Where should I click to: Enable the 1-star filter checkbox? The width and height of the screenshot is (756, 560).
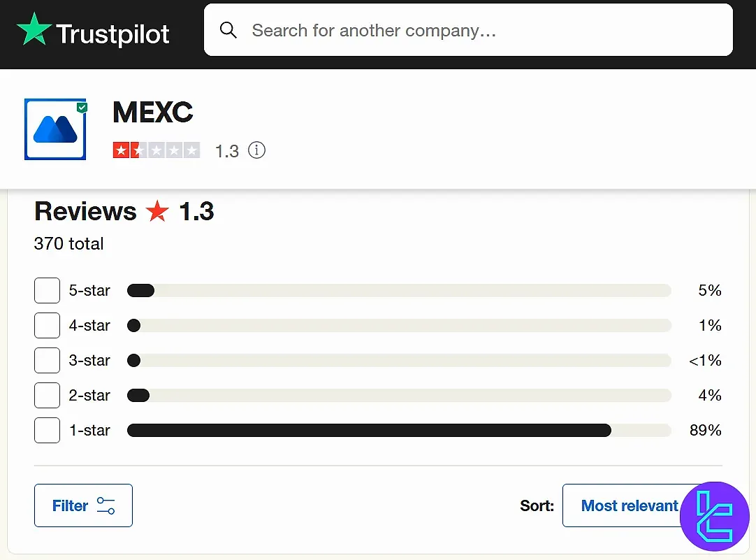pos(48,430)
